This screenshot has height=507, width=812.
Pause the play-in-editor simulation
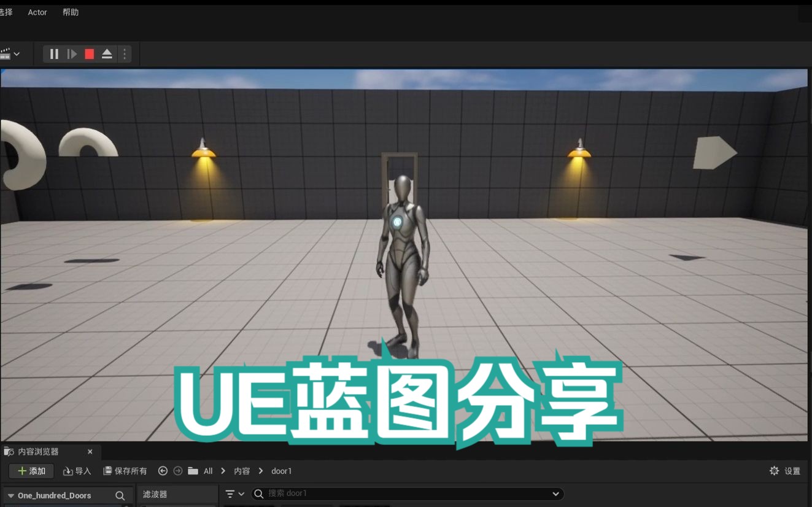54,54
